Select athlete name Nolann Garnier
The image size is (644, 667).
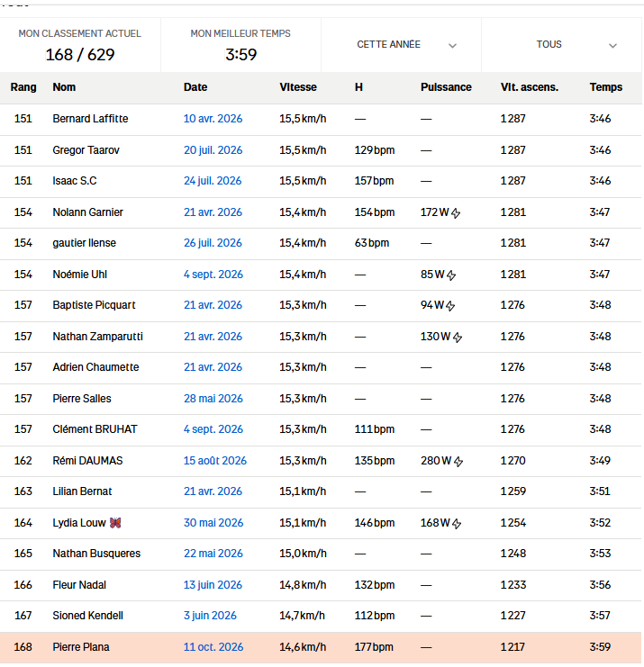tap(87, 212)
